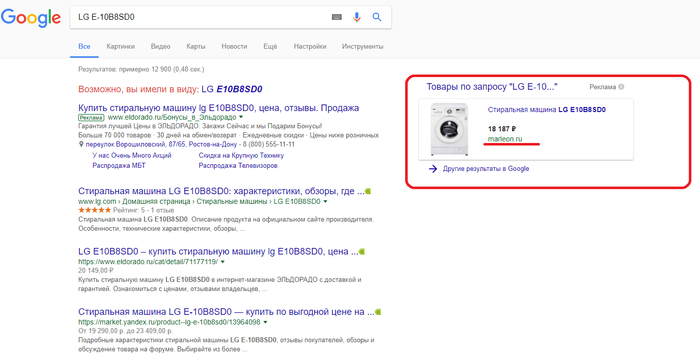Expand dropdown arrow after eldorado.ru/cat/detail URL
700x361 pixels.
222,262
